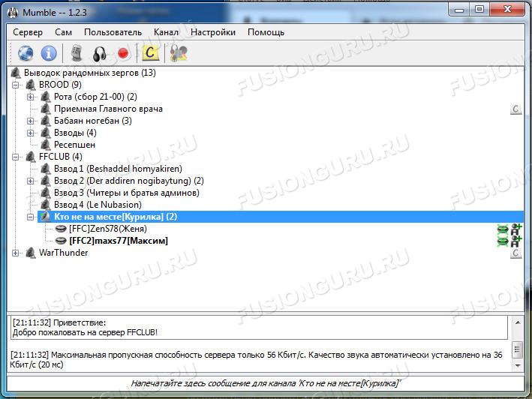Click channel icon beside Взвод 4

46,205
